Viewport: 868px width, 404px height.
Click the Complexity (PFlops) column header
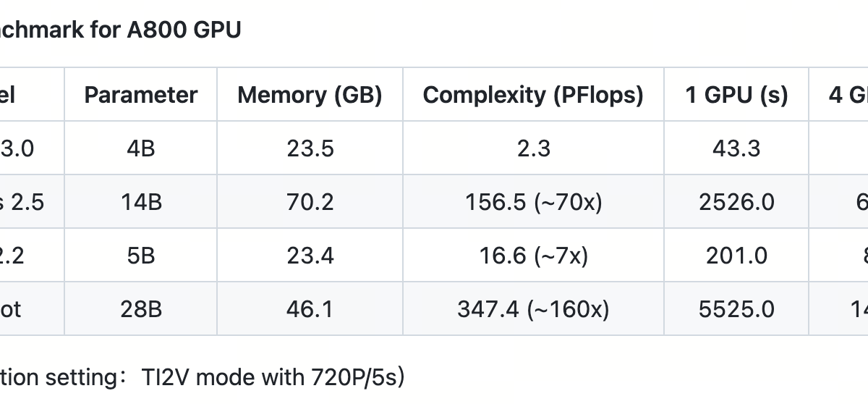pos(533,95)
